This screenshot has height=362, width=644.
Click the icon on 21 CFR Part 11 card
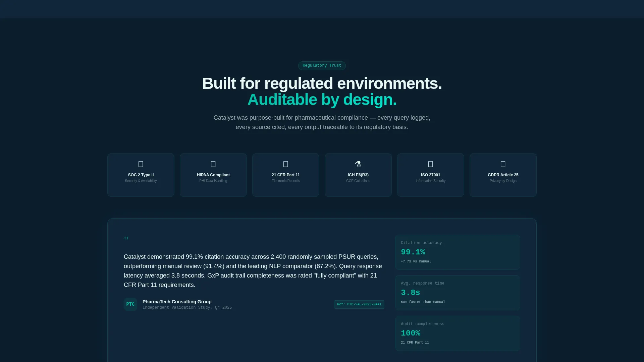tap(286, 164)
